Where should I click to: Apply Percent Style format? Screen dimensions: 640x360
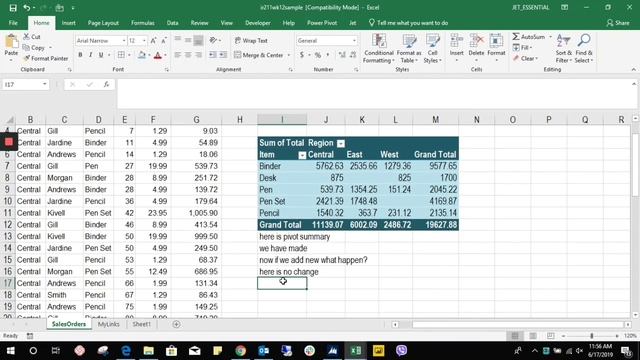(318, 55)
